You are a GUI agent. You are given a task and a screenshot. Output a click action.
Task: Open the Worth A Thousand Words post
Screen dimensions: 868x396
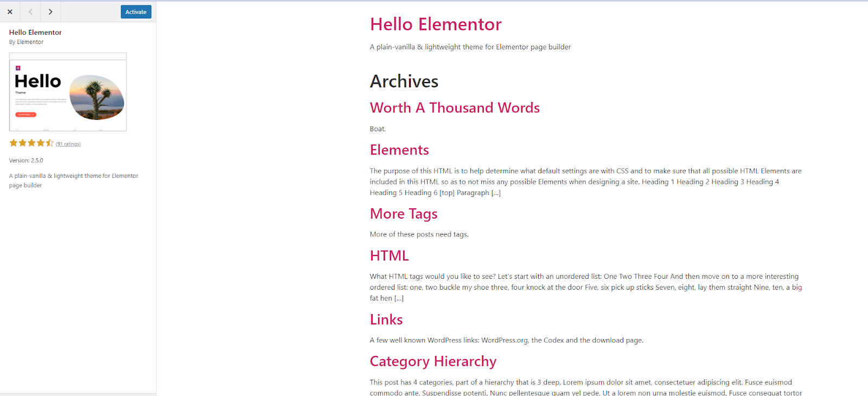455,108
